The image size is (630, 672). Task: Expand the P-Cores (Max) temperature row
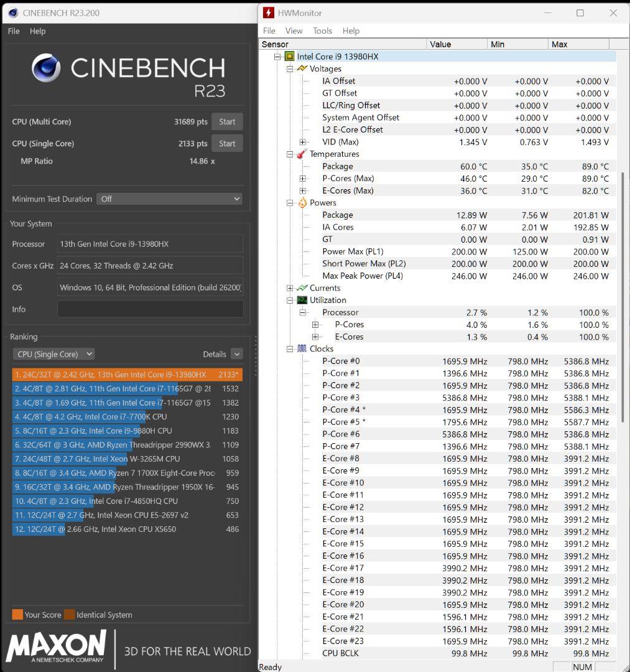point(303,179)
